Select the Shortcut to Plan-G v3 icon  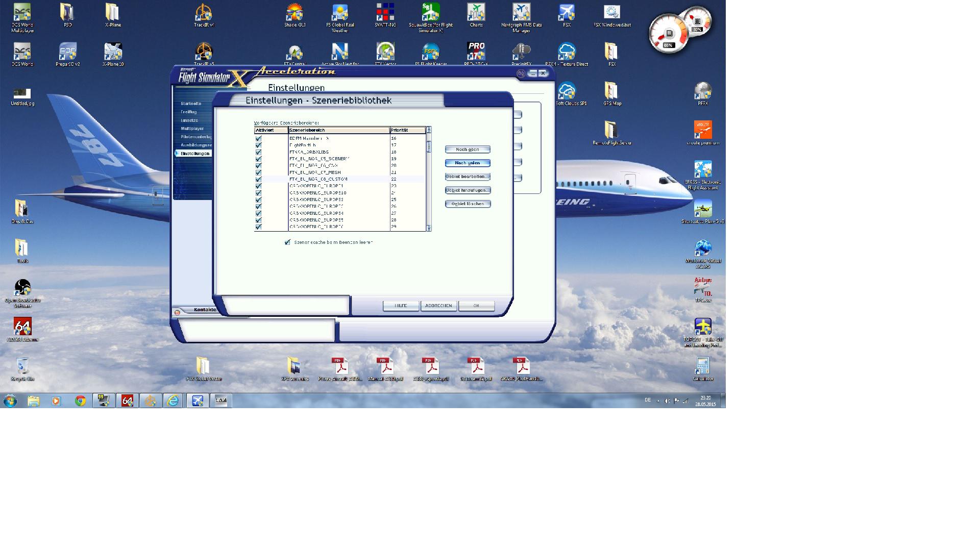pos(703,211)
